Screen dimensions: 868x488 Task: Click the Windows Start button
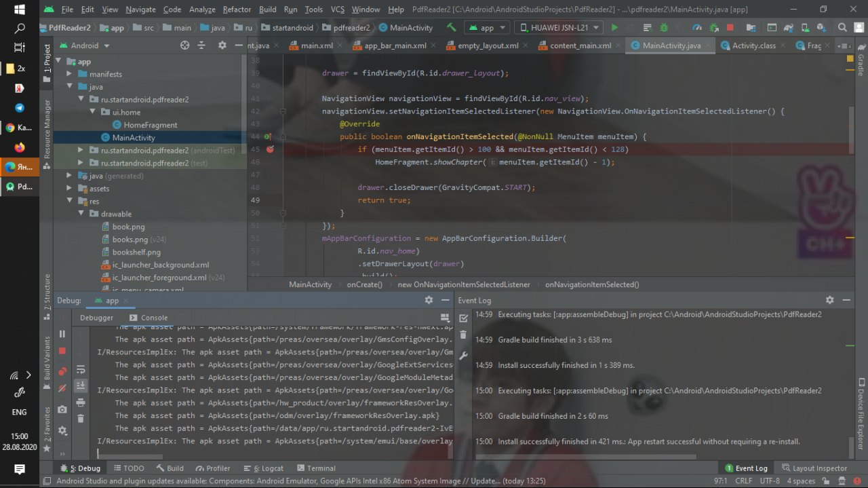click(20, 10)
